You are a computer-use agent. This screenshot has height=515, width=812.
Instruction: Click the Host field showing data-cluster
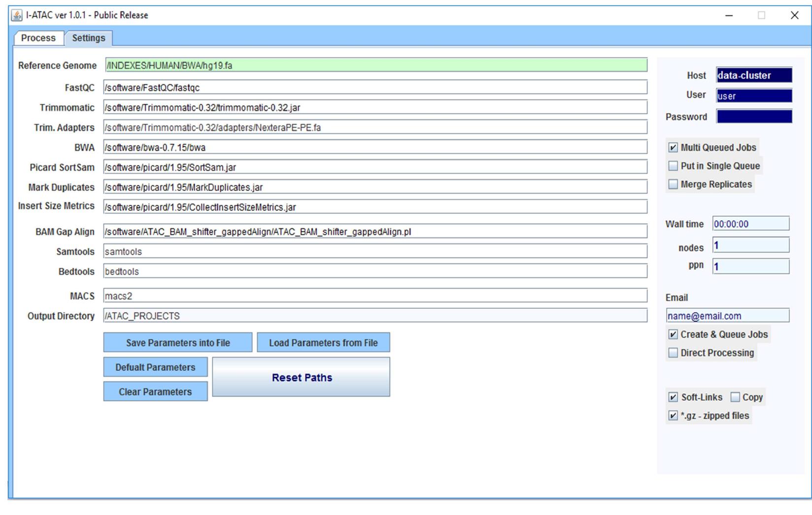754,75
